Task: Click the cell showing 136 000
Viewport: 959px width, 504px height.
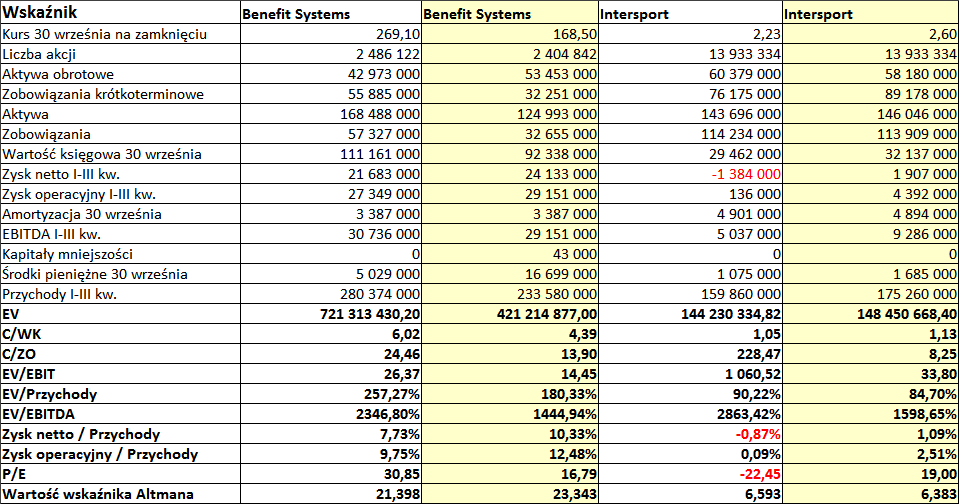Action: (691, 194)
